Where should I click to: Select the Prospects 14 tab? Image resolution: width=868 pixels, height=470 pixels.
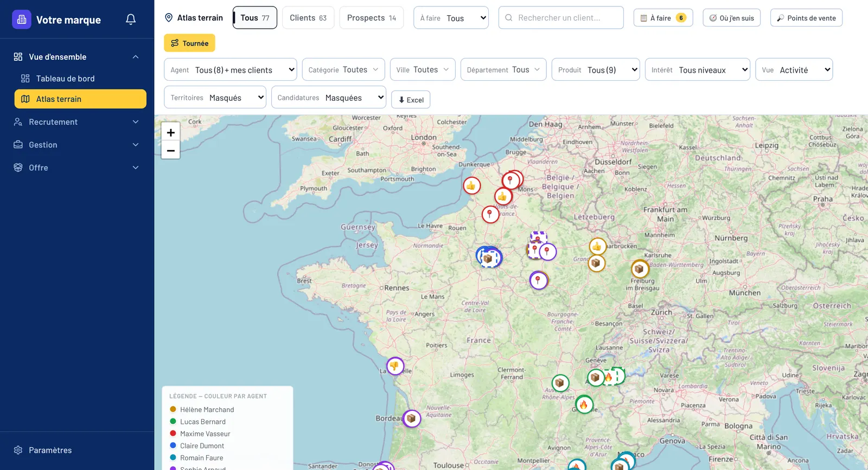tap(372, 18)
